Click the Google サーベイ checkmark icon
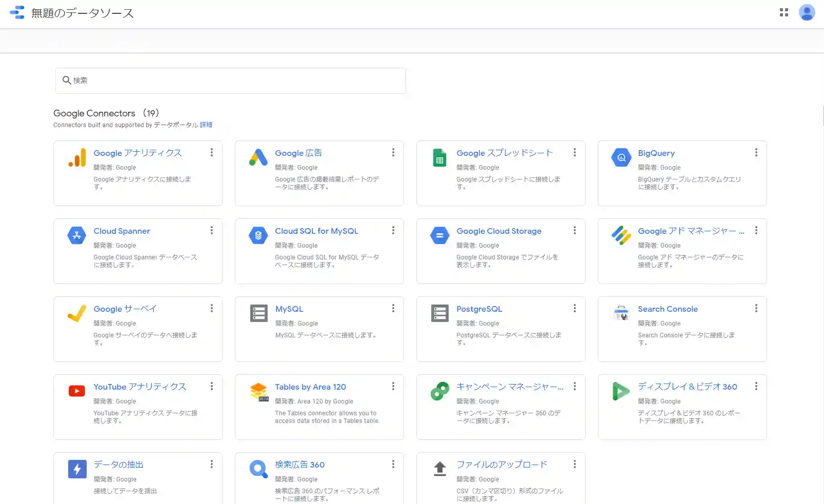This screenshot has height=504, width=824. tap(77, 313)
